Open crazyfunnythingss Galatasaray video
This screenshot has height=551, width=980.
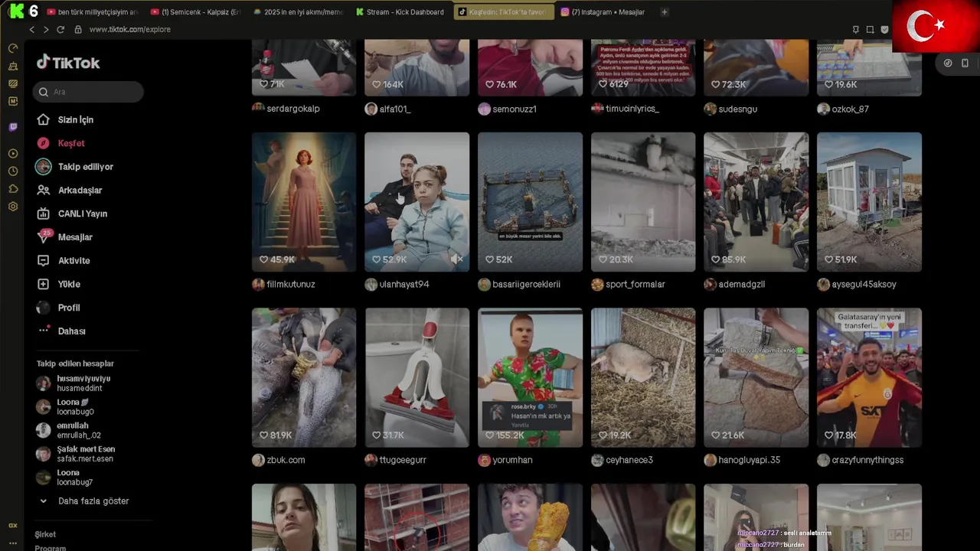pos(869,377)
